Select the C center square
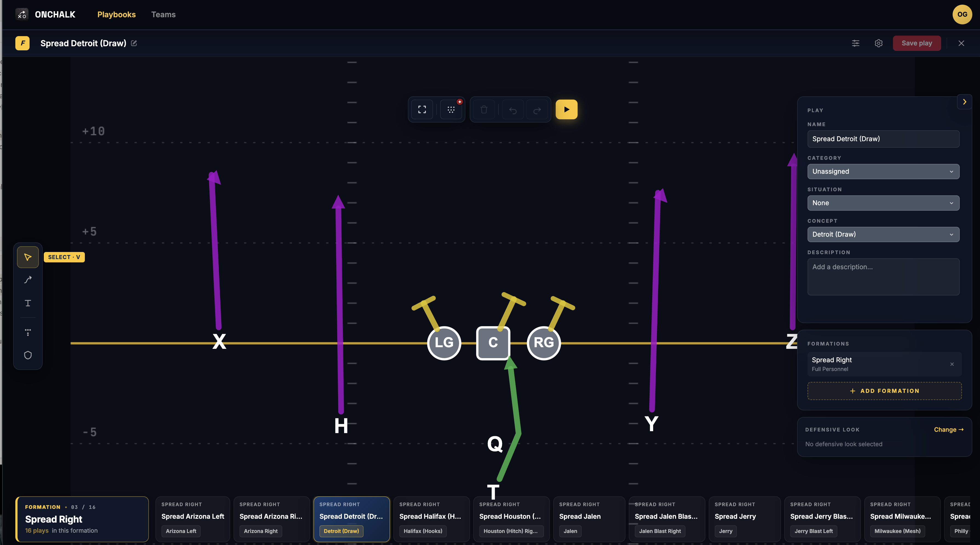This screenshot has width=980, height=545. point(493,343)
